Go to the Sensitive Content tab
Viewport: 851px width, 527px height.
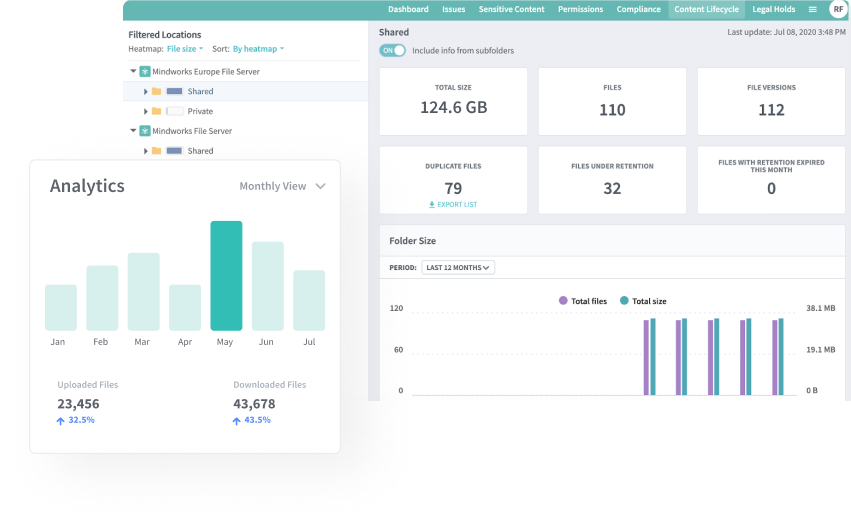click(x=511, y=9)
